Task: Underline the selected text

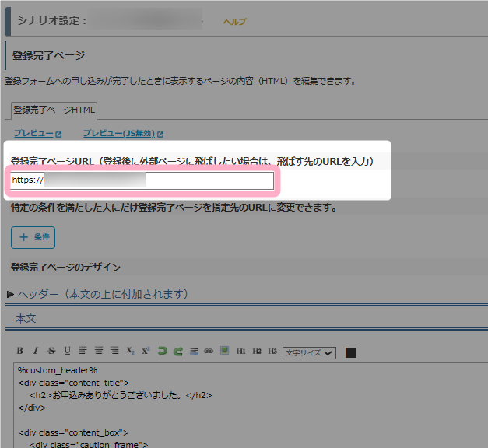Action: [67, 352]
